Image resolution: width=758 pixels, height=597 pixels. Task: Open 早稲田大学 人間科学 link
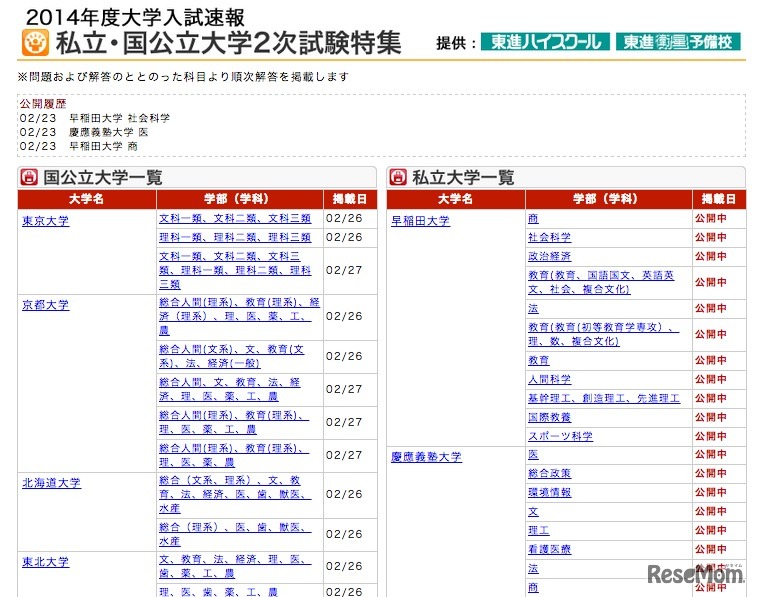(549, 379)
